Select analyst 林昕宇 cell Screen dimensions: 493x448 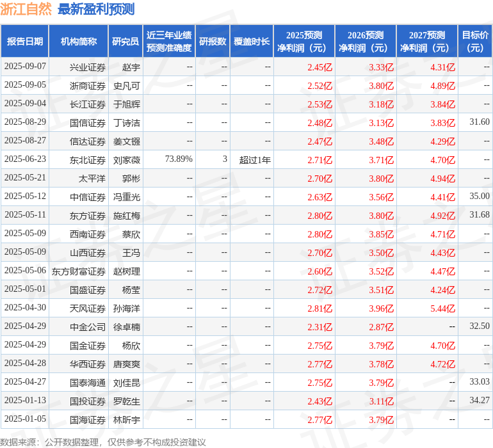point(127,420)
